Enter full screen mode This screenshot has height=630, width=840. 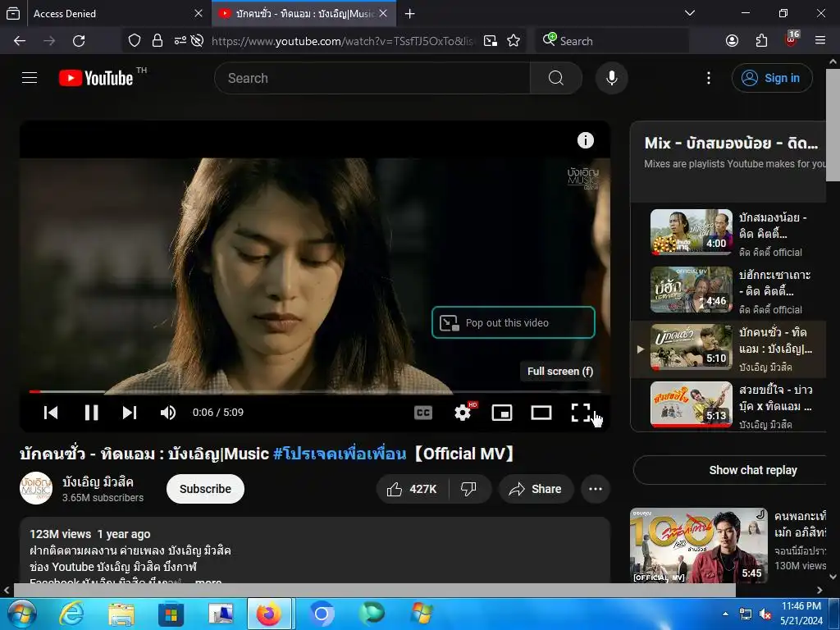pyautogui.click(x=581, y=413)
